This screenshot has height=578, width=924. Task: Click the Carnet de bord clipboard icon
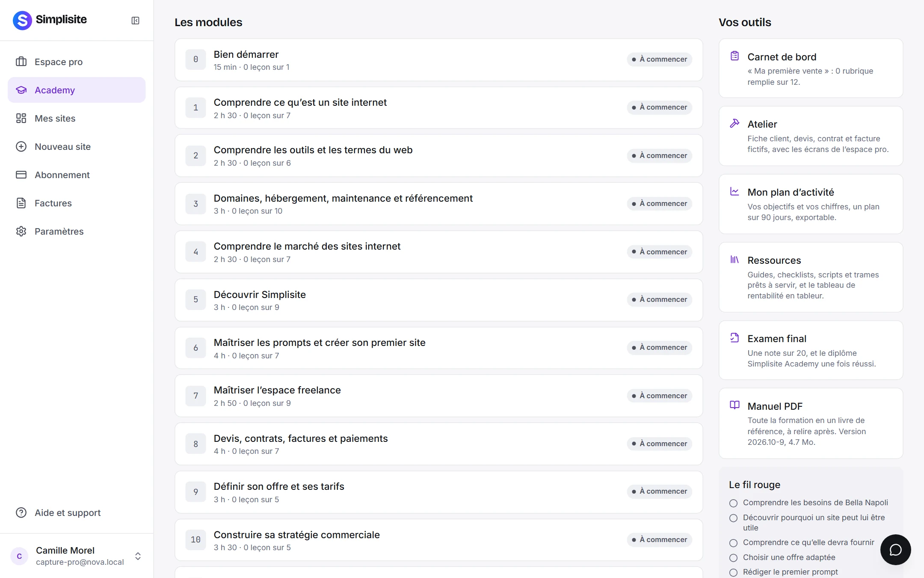click(x=734, y=56)
